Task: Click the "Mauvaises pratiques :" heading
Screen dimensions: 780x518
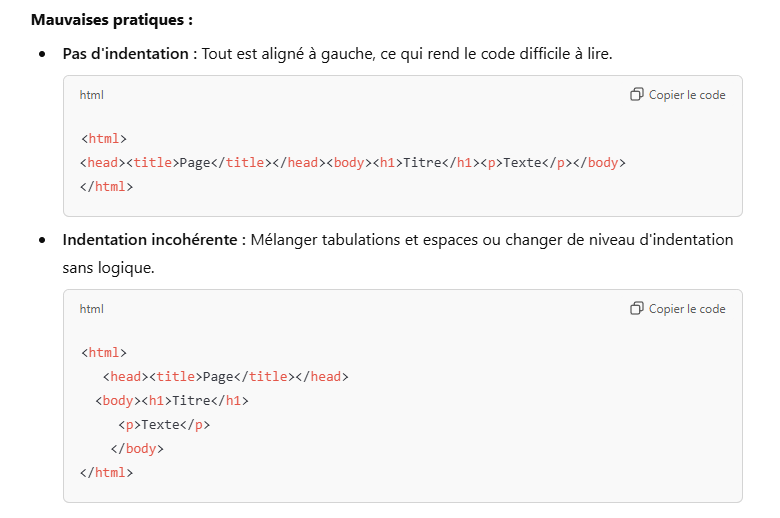Action: click(112, 19)
